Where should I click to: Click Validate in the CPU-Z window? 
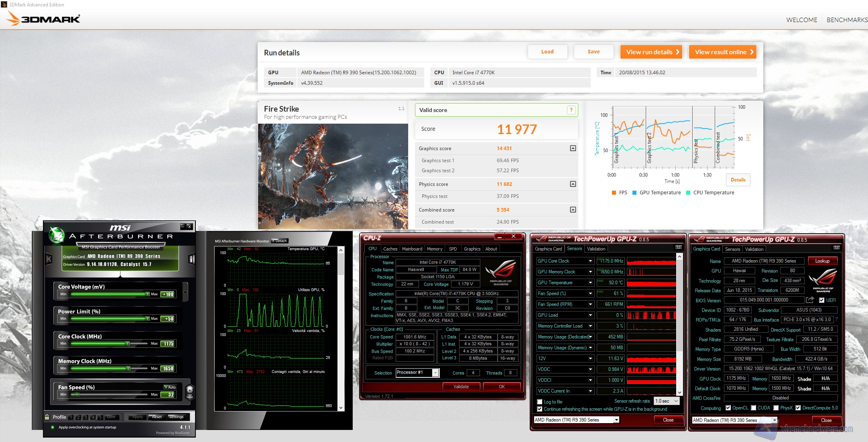click(461, 386)
